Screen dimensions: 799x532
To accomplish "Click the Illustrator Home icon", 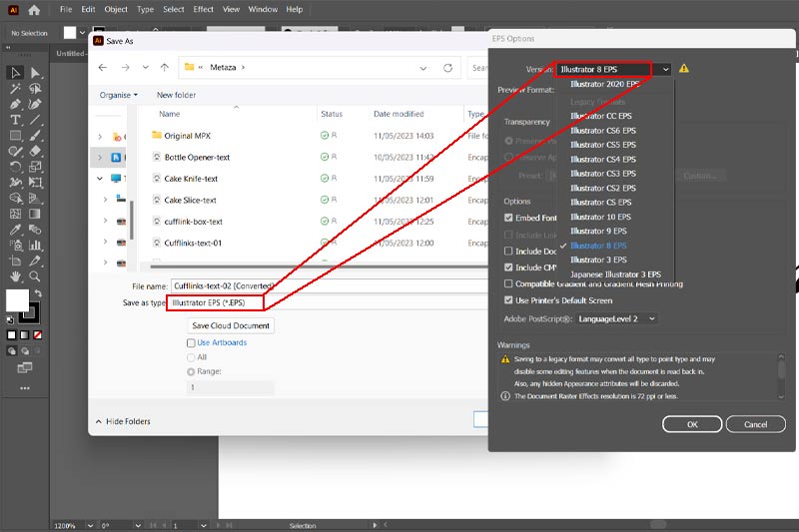I will [x=35, y=10].
